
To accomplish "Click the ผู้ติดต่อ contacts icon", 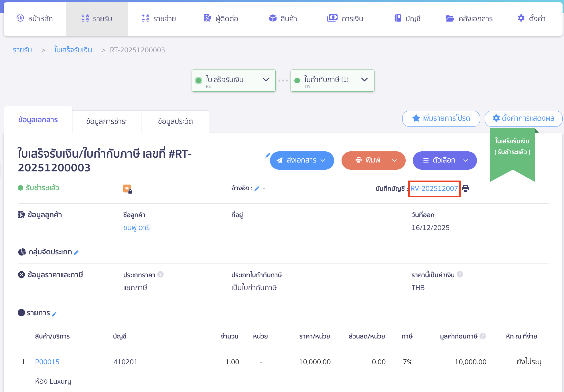I will [x=207, y=18].
